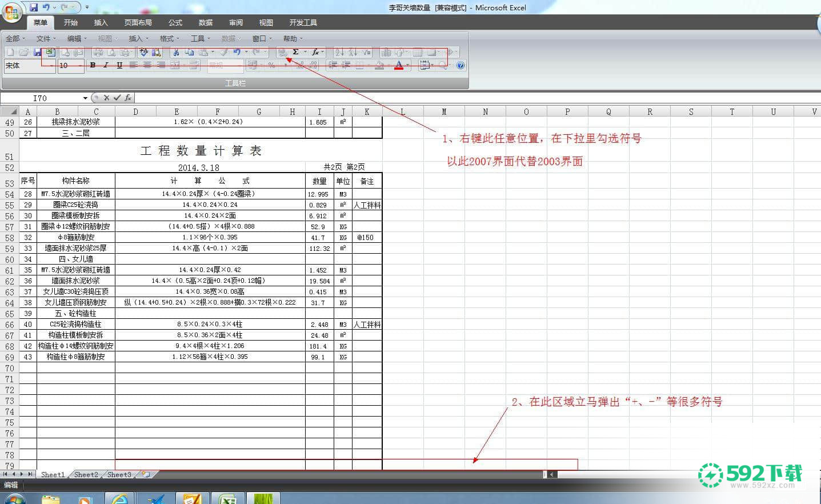Toggle align text left
Viewport: 821px width, 504px height.
pyautogui.click(x=133, y=65)
